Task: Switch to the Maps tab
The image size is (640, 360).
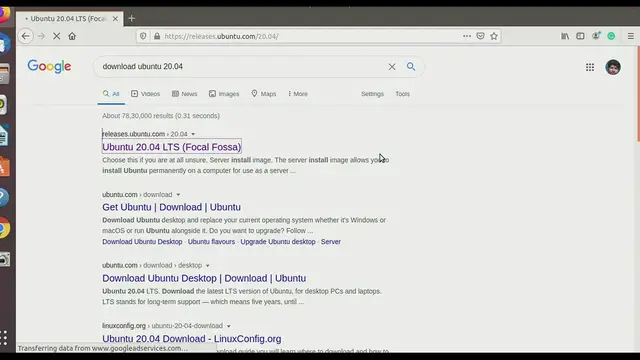Action: pyautogui.click(x=264, y=94)
